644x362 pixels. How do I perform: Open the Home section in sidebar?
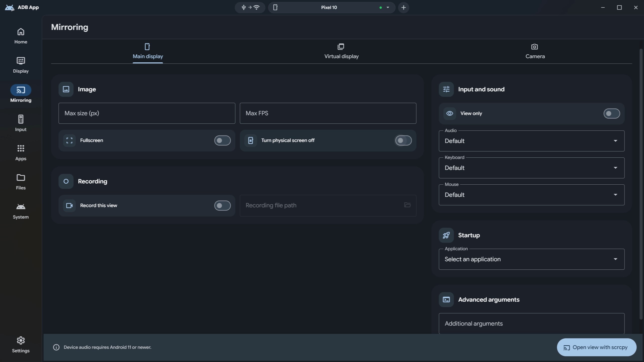pos(21,36)
